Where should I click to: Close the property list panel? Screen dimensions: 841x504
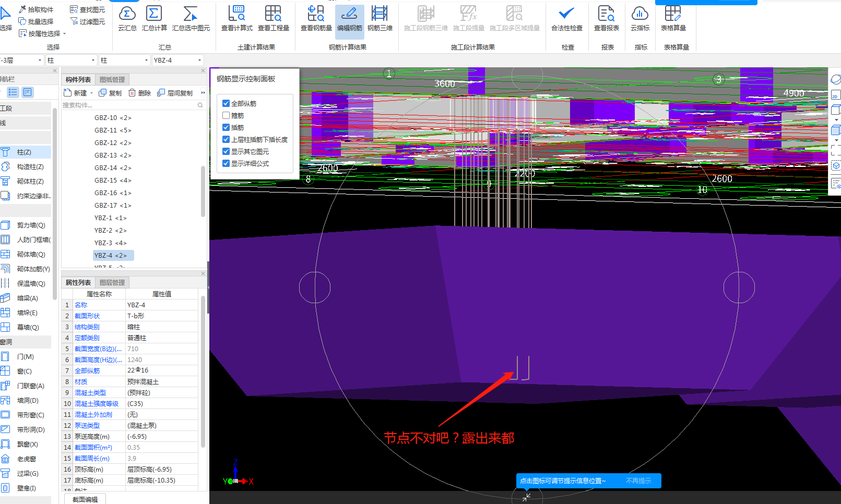coord(203,273)
